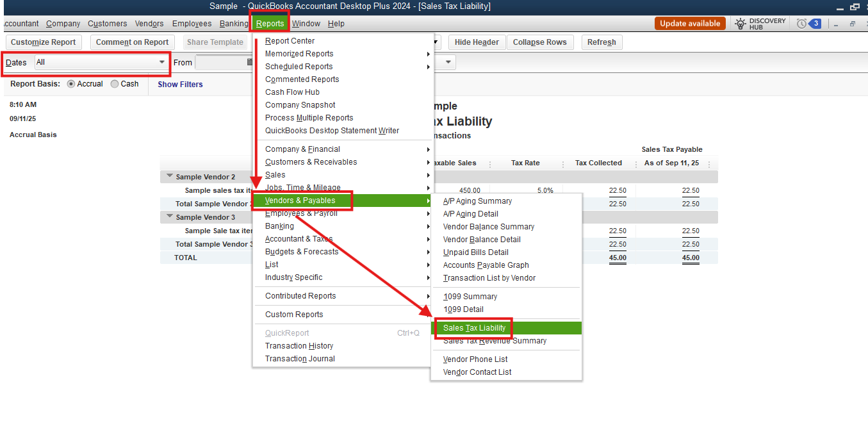Select the Accrual report basis

pos(71,84)
